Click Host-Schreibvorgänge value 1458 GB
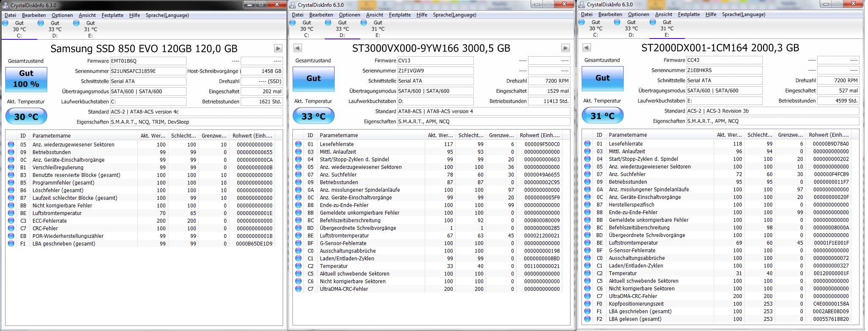Viewport: 868px width, 331px height. coord(262,71)
